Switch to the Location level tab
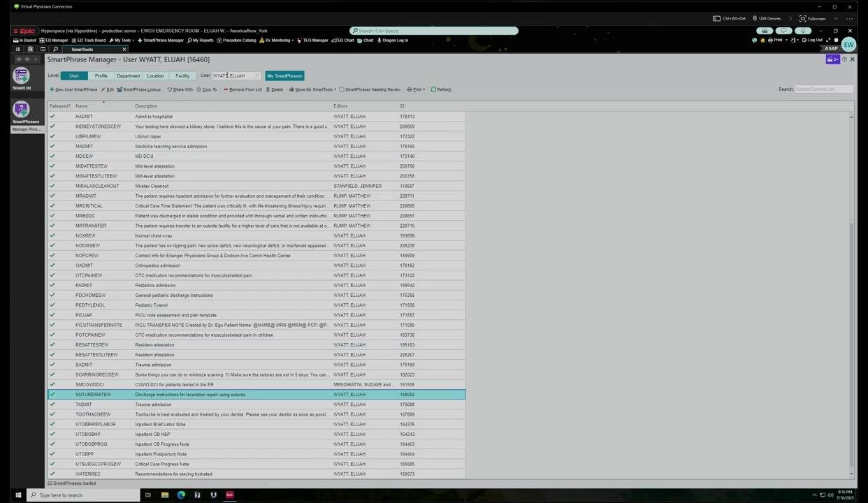This screenshot has height=503, width=868. pyautogui.click(x=155, y=75)
